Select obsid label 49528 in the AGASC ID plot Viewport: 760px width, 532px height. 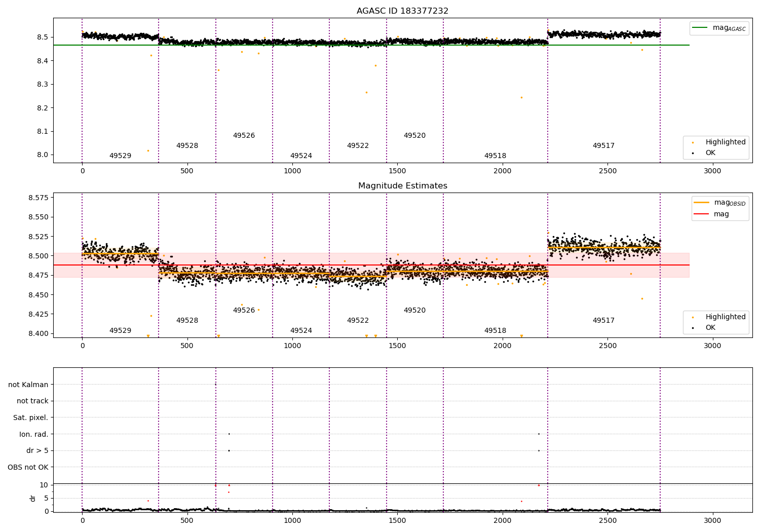[187, 145]
